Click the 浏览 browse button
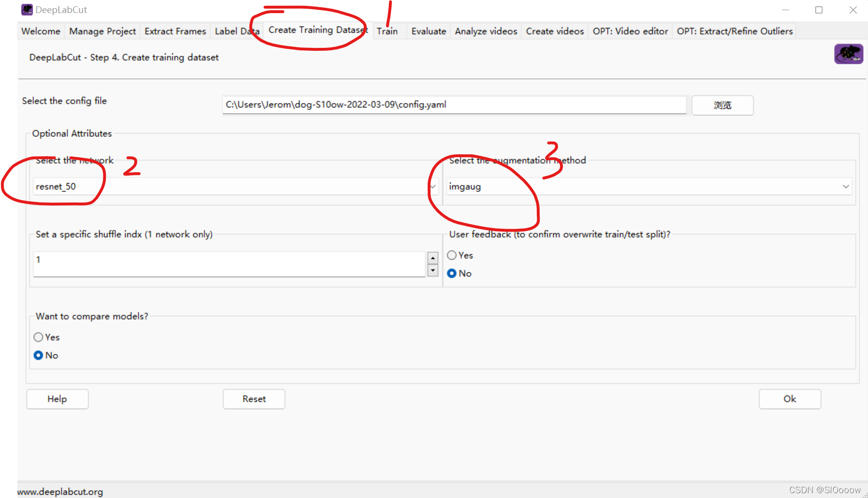This screenshot has height=498, width=868. (722, 105)
